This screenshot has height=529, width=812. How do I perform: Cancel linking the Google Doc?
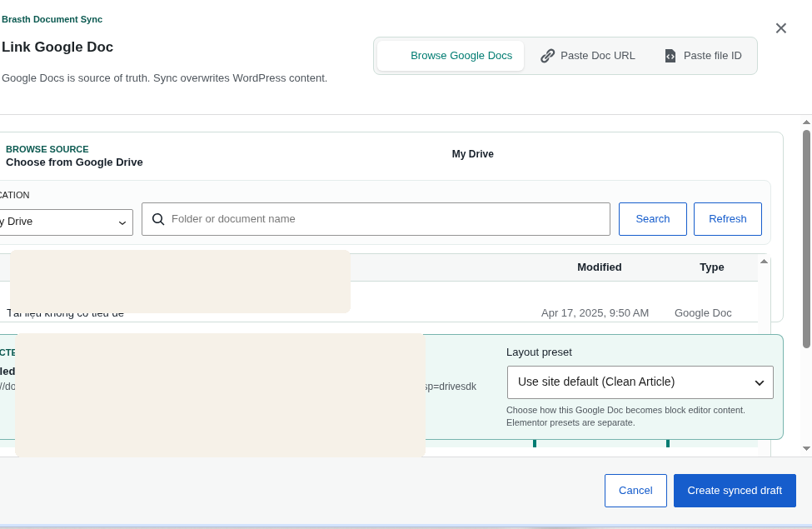(635, 491)
